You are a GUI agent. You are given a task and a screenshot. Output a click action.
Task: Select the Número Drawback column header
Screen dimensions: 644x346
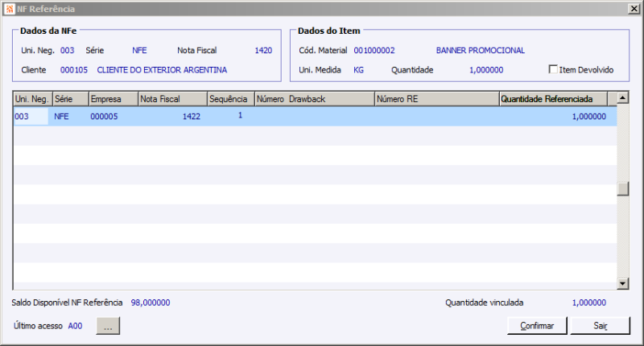[x=315, y=99]
